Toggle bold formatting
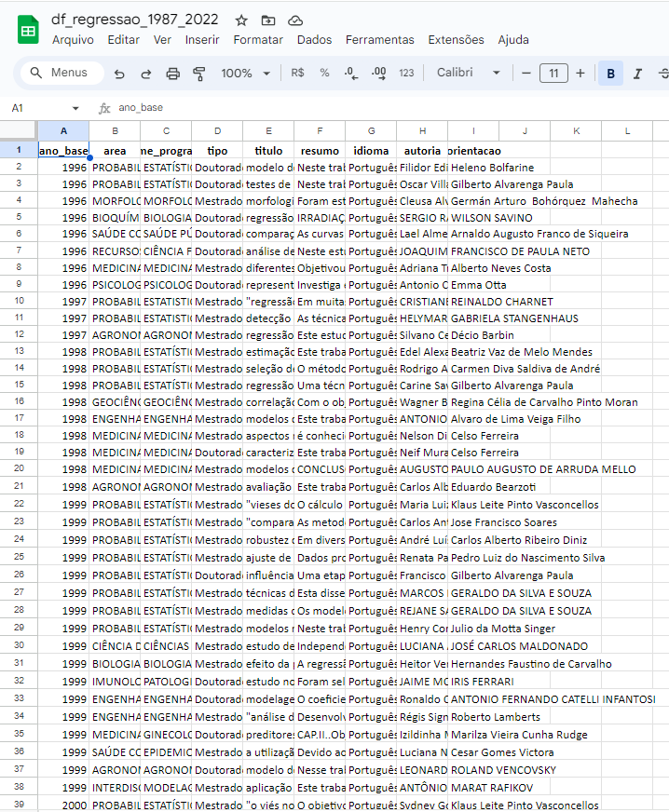Viewport: 669px width, 812px height. (x=610, y=74)
